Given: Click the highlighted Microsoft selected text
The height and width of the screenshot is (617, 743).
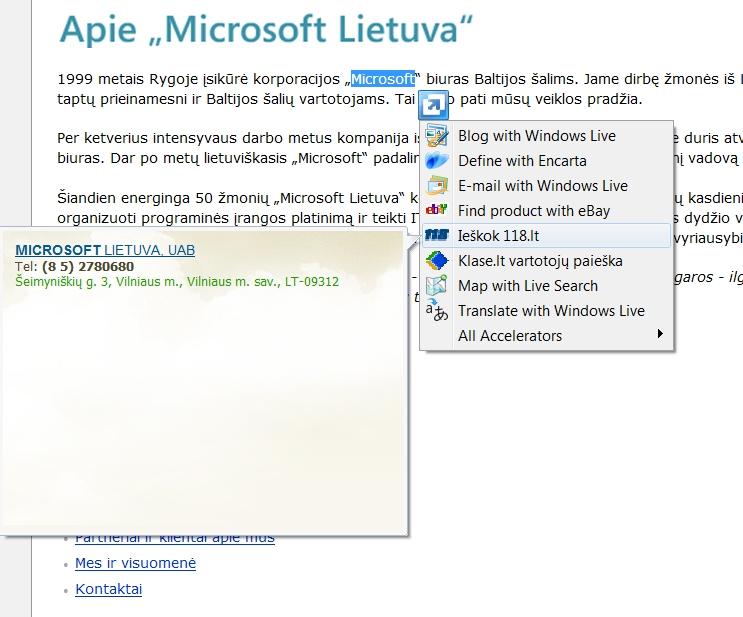Looking at the screenshot, I should tap(383, 79).
